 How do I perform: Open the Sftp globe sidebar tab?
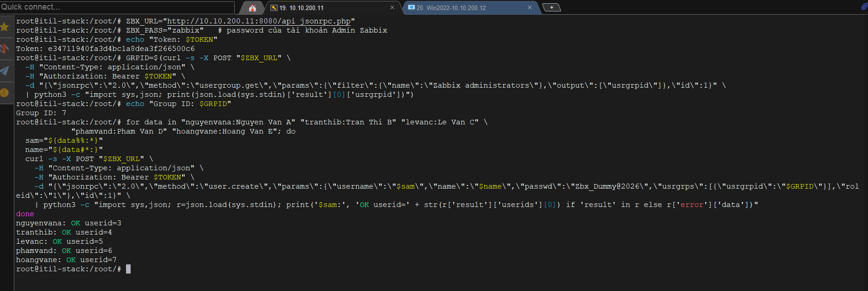(x=5, y=93)
